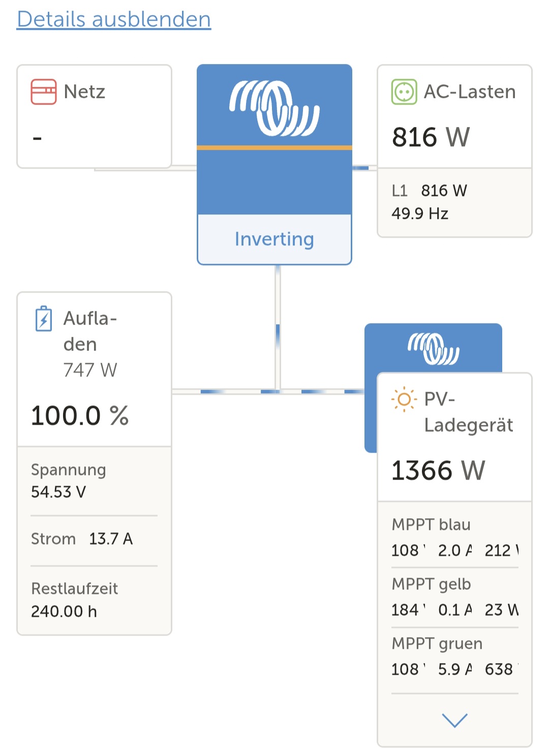
Task: Click the Restlaufzeit 240.00 h row
Action: coord(74,600)
